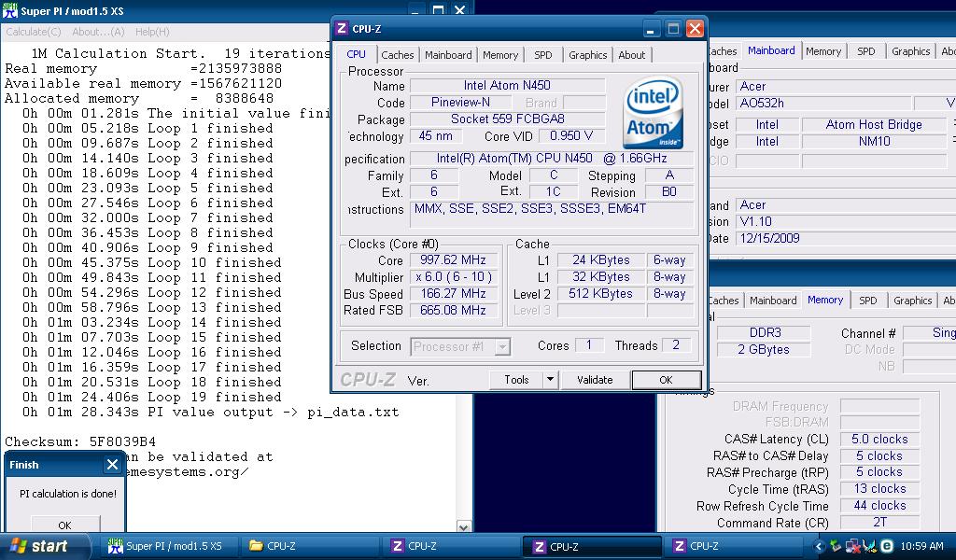Click the AO532h model field

point(822,103)
